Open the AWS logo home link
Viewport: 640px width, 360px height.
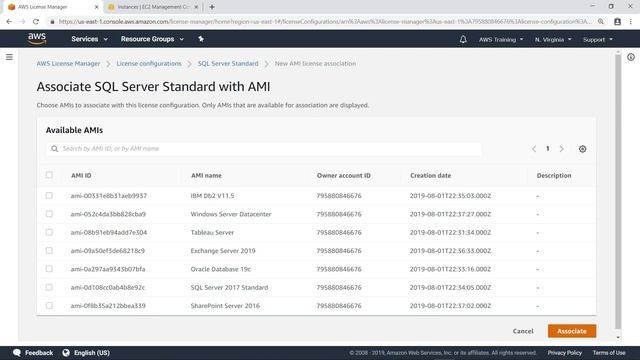point(37,38)
